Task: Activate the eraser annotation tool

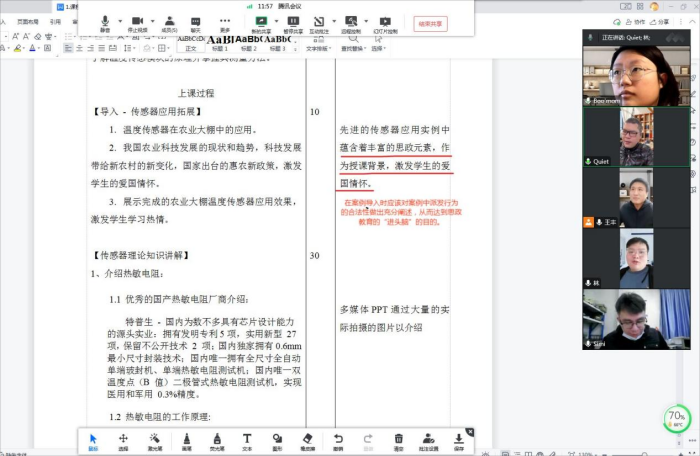Action: [308, 440]
